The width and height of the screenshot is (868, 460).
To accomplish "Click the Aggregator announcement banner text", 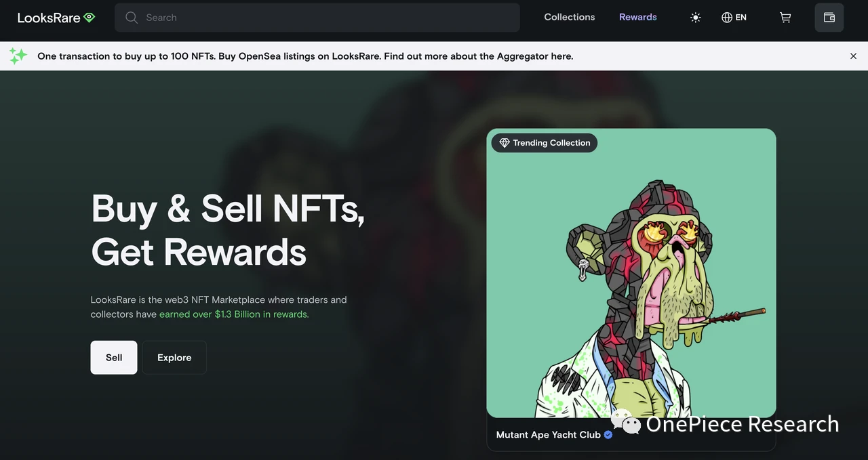I will click(305, 56).
